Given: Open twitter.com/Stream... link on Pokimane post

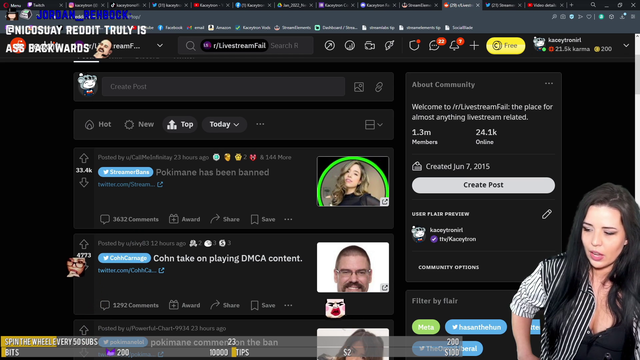Looking at the screenshot, I should pyautogui.click(x=130, y=184).
